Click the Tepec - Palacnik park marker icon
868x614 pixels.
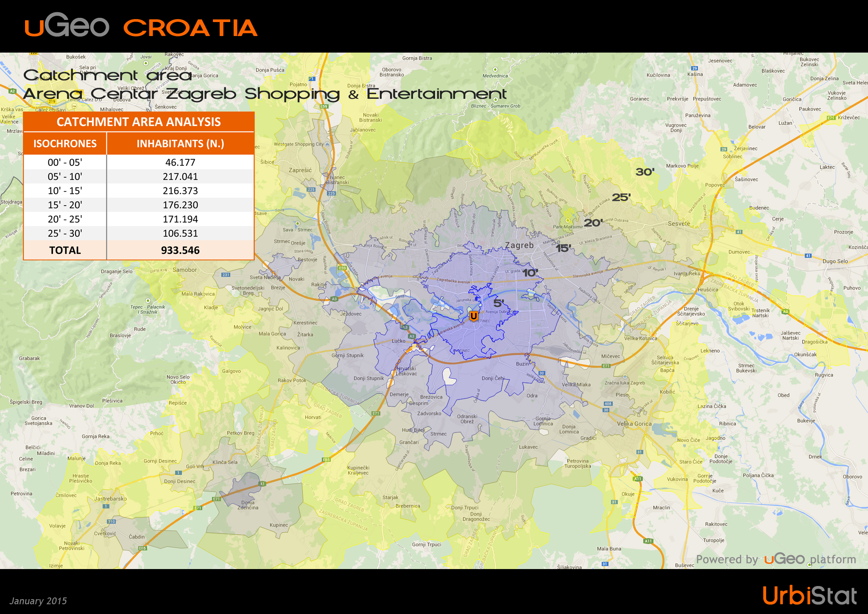click(x=148, y=301)
